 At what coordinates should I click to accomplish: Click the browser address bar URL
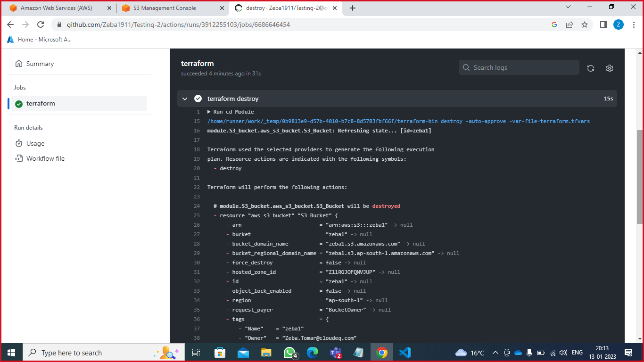(178, 25)
